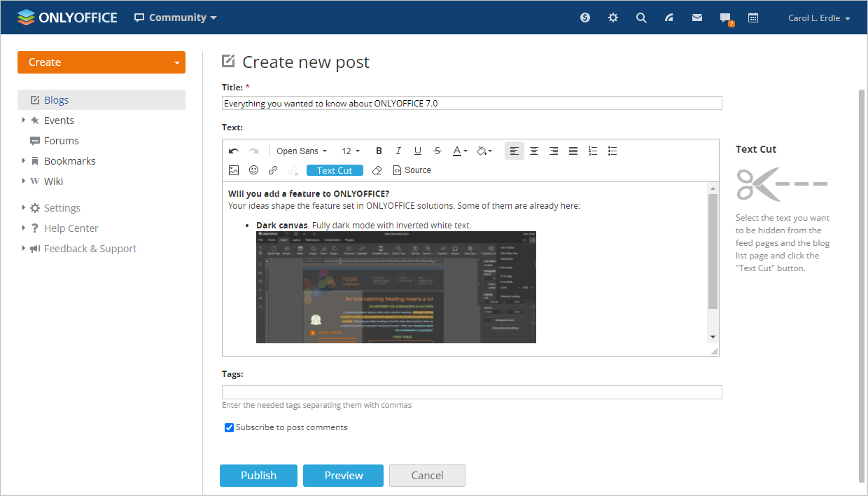
Task: Toggle the numbered list formatting
Action: pos(593,150)
